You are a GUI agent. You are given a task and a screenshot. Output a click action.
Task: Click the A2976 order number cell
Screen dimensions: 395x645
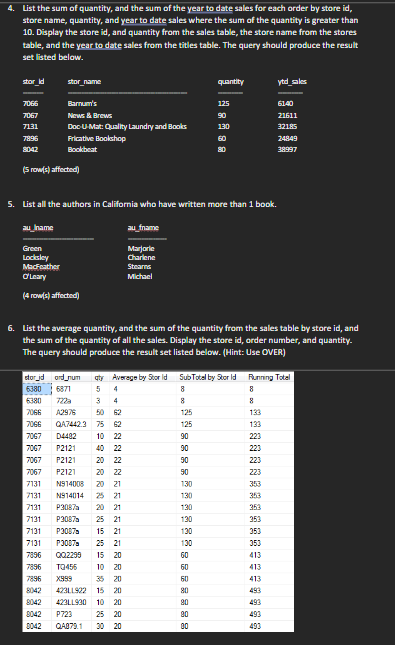coord(66,412)
